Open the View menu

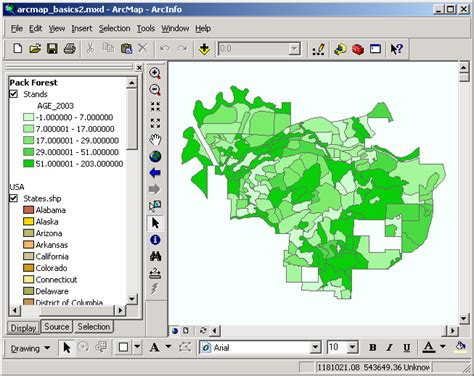click(57, 29)
